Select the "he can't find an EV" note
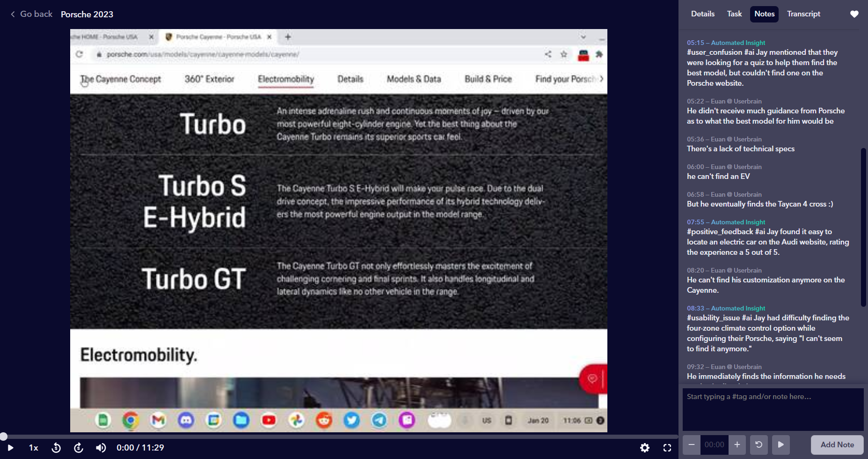 pyautogui.click(x=718, y=177)
